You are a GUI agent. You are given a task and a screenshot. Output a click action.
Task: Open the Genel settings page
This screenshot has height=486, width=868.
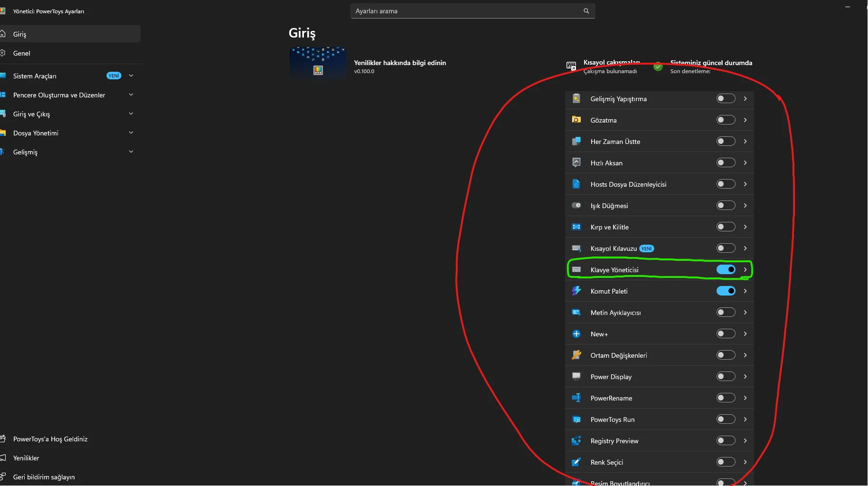click(x=70, y=53)
